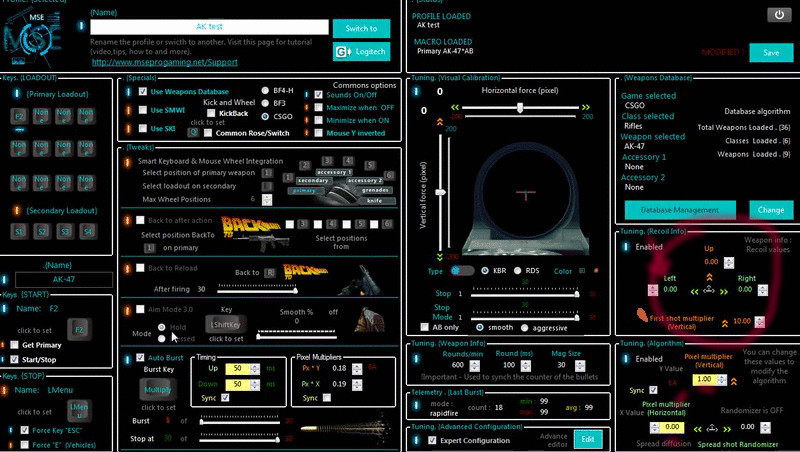Select aggressive stop mode
The height and width of the screenshot is (452, 800).
point(524,328)
